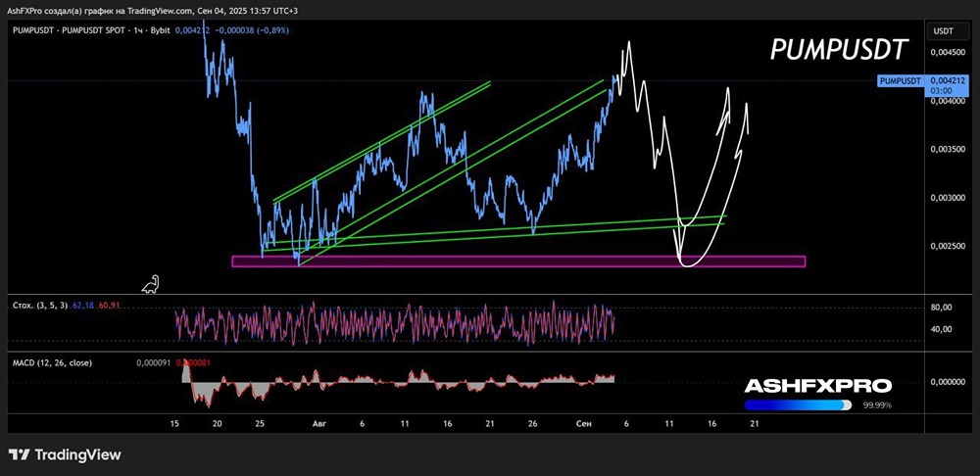Select the magenta support zone rectangle

(x=518, y=262)
